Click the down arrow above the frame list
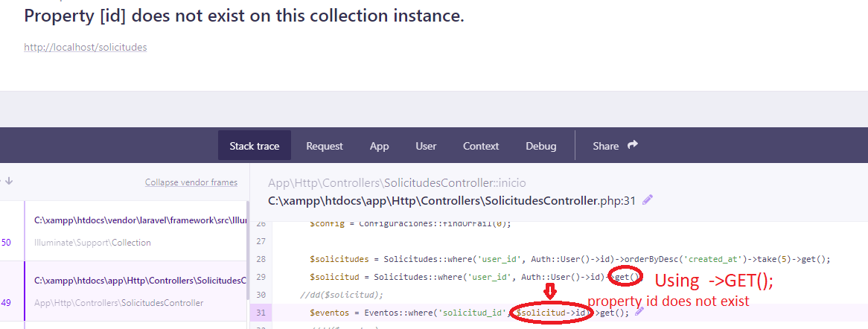This screenshot has height=329, width=868. pyautogui.click(x=9, y=181)
